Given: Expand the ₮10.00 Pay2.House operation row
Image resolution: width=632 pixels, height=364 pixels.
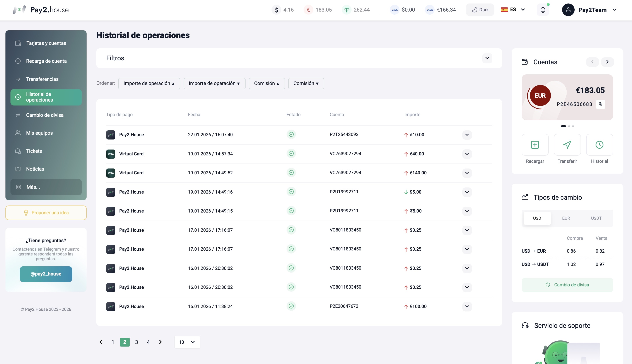Looking at the screenshot, I should click(x=467, y=135).
